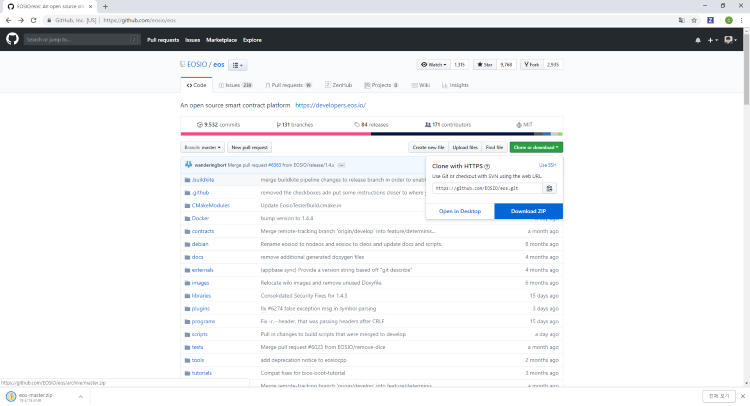Image resolution: width=750 pixels, height=406 pixels.
Task: Open the Watch dropdown
Action: 433,65
